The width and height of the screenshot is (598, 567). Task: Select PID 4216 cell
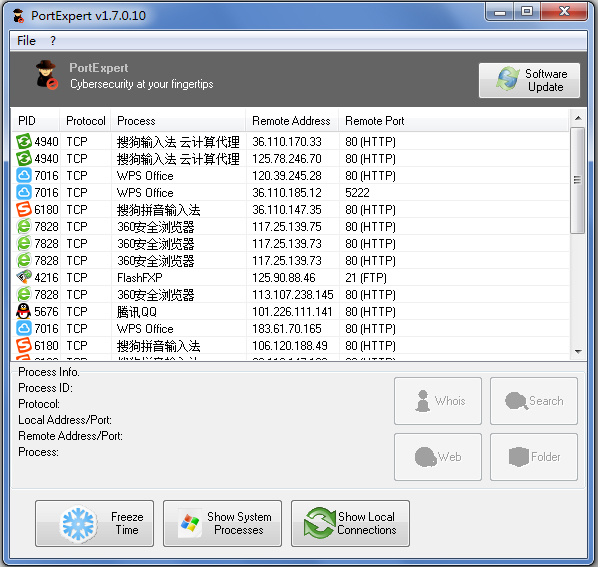[46, 278]
